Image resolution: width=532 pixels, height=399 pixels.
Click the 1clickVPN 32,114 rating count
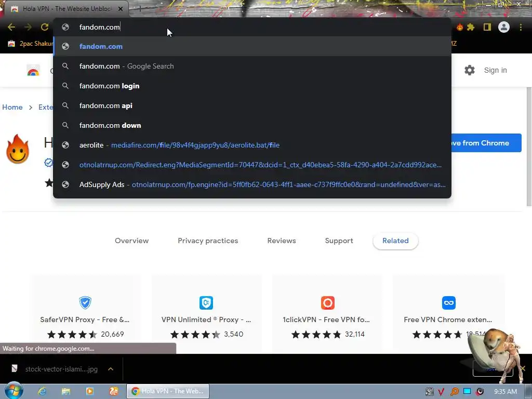(x=354, y=334)
